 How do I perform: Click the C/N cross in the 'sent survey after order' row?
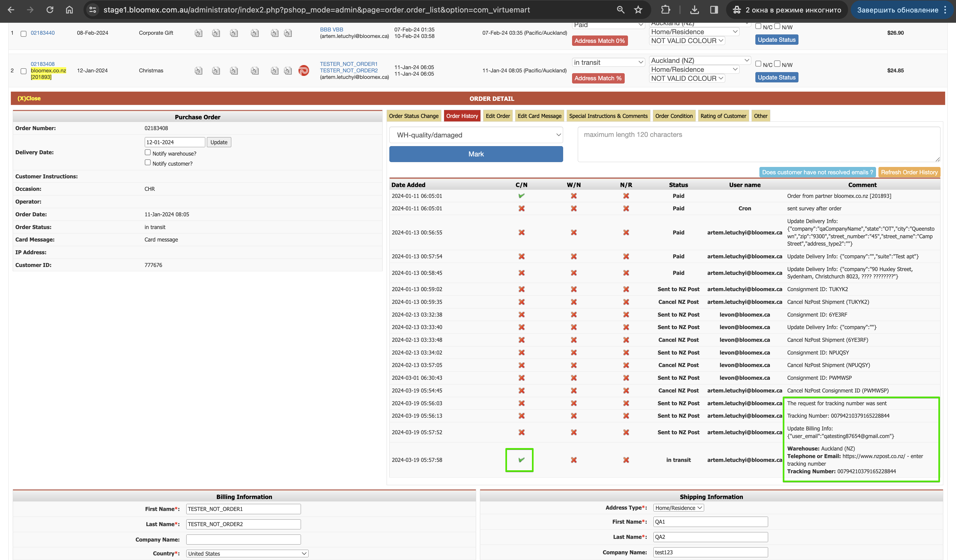pyautogui.click(x=521, y=208)
